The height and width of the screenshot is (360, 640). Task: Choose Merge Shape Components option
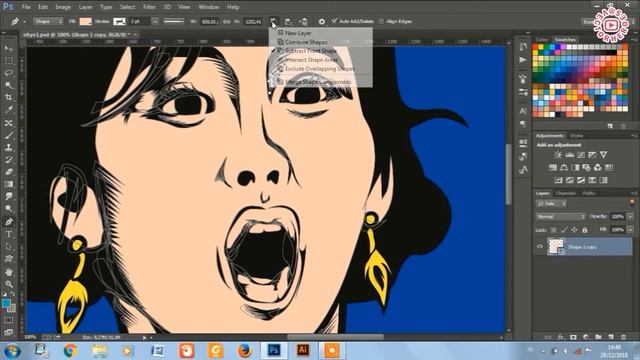(x=318, y=82)
